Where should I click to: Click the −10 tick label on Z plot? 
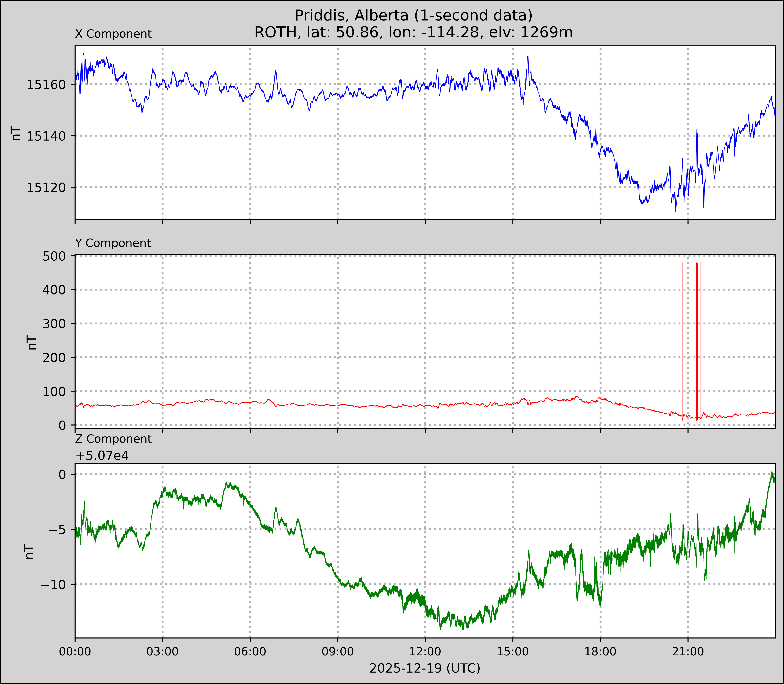(53, 584)
